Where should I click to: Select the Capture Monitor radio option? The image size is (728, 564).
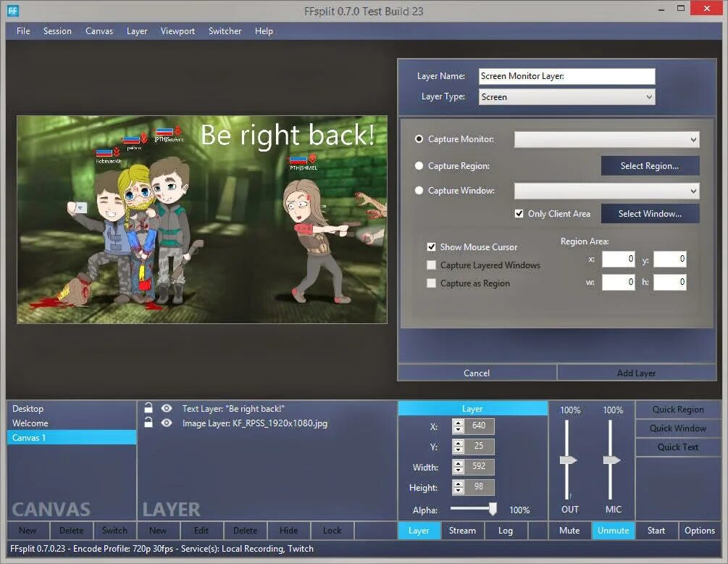[419, 139]
